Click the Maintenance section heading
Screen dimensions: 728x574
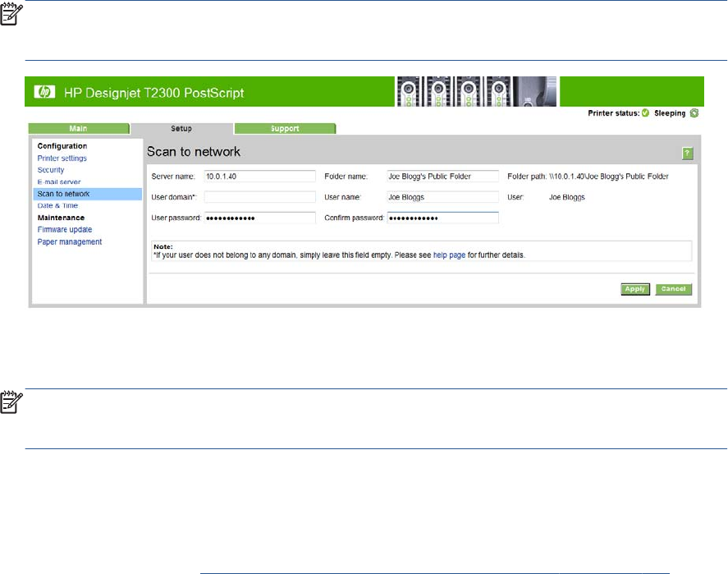pos(61,218)
